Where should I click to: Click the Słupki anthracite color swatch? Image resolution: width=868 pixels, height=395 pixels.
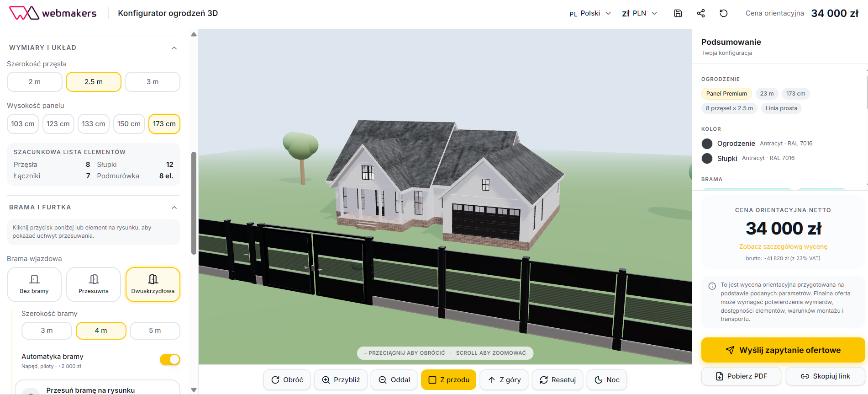coord(707,158)
